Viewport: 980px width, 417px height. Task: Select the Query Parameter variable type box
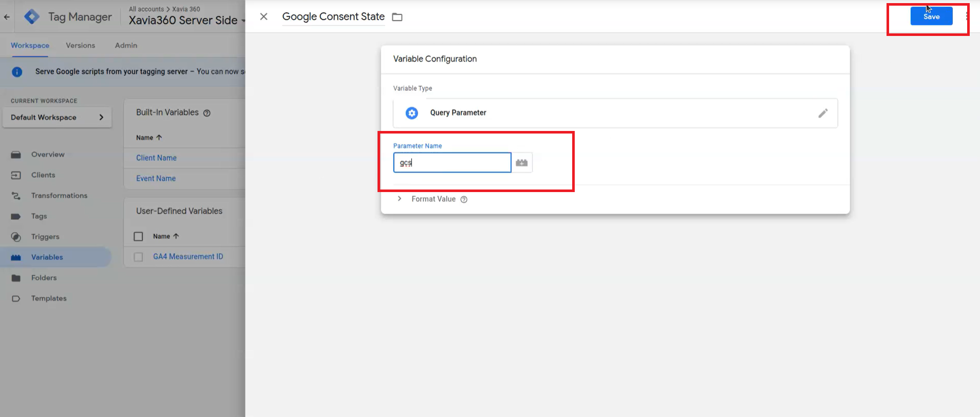(x=615, y=113)
